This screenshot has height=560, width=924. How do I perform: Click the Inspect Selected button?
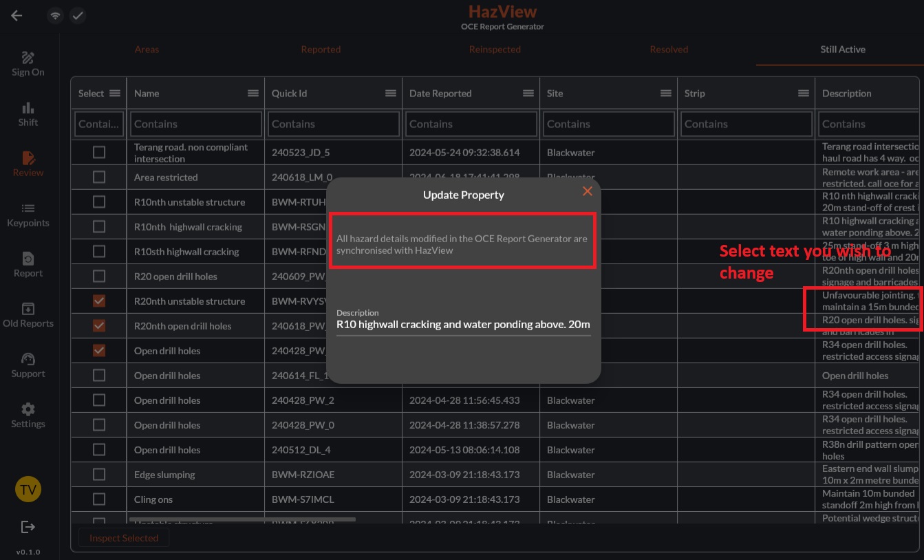coord(124,538)
